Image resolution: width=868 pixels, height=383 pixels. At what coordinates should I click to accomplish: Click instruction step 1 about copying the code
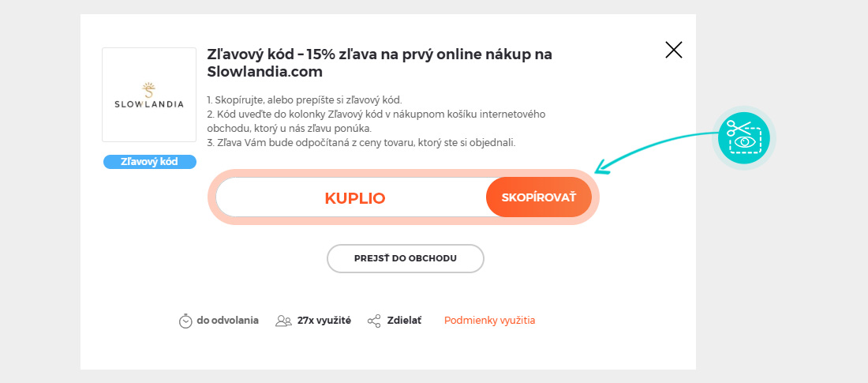(x=305, y=100)
